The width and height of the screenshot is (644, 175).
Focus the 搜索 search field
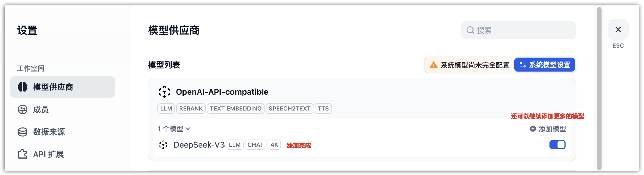coord(522,30)
